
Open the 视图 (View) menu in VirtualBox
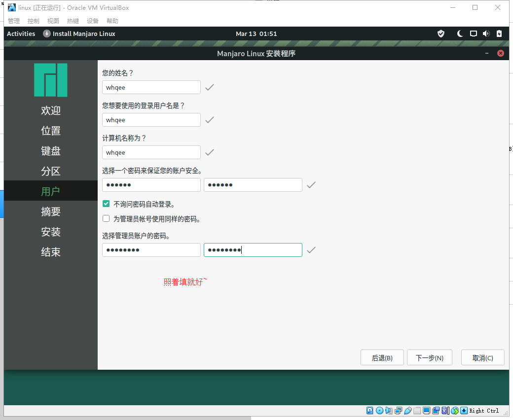[x=53, y=21]
